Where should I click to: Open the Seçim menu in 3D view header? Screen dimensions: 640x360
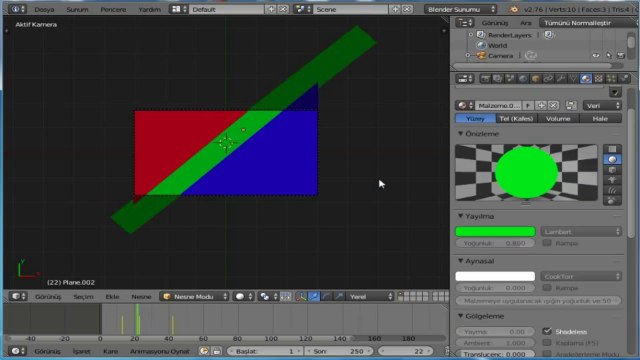point(83,297)
